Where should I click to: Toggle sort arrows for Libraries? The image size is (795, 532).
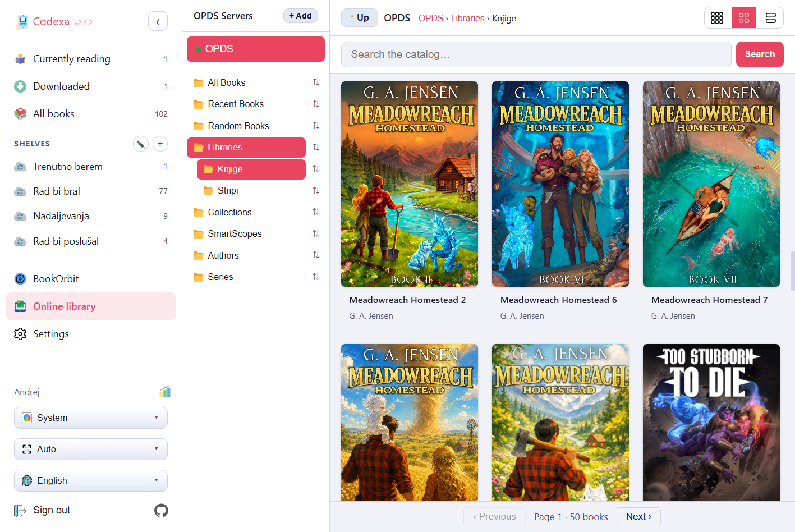(x=316, y=148)
